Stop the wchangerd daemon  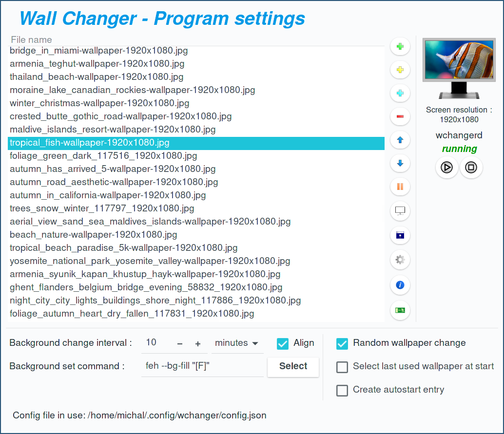click(471, 168)
